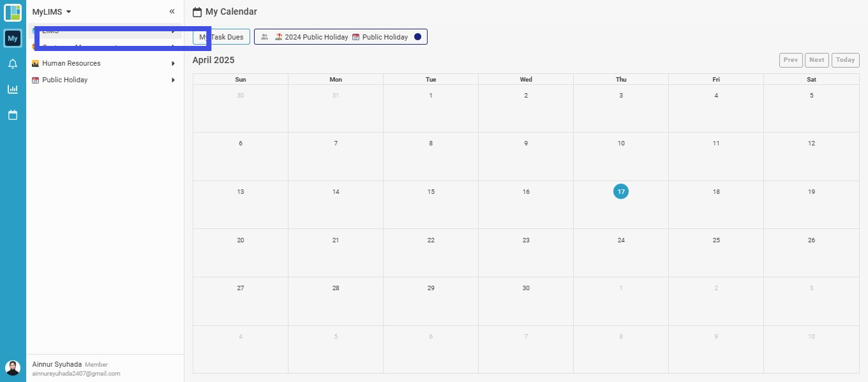The width and height of the screenshot is (868, 382).
Task: Click the April 2025 month title
Action: tap(214, 60)
